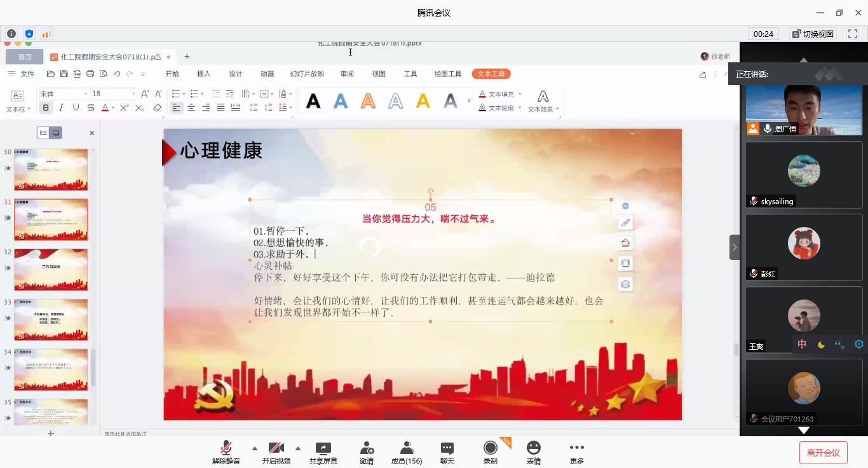Viewport: 868px width, 468px height.
Task: Toggle bold formatting in the ribbon
Action: click(x=46, y=108)
